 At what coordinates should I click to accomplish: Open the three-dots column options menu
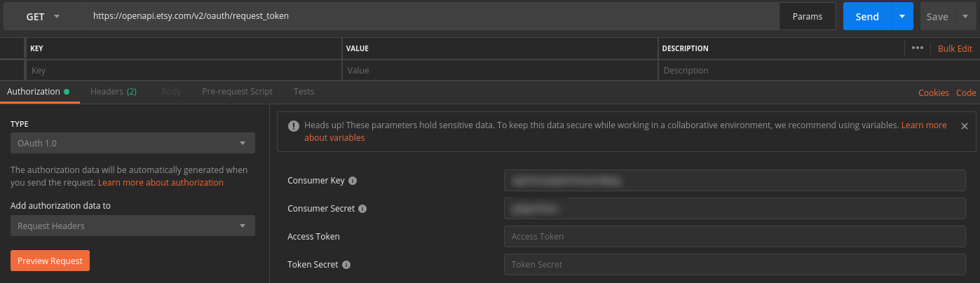click(x=918, y=48)
